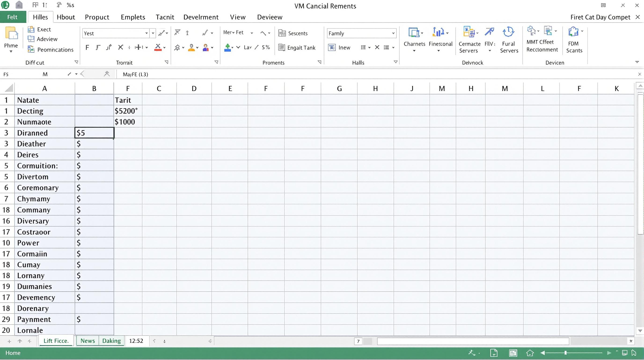Expand the Diff cut group launcher

point(77,62)
